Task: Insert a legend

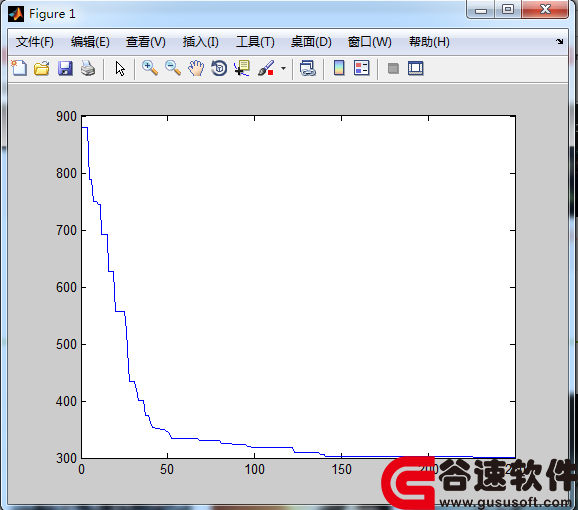Action: pyautogui.click(x=361, y=68)
